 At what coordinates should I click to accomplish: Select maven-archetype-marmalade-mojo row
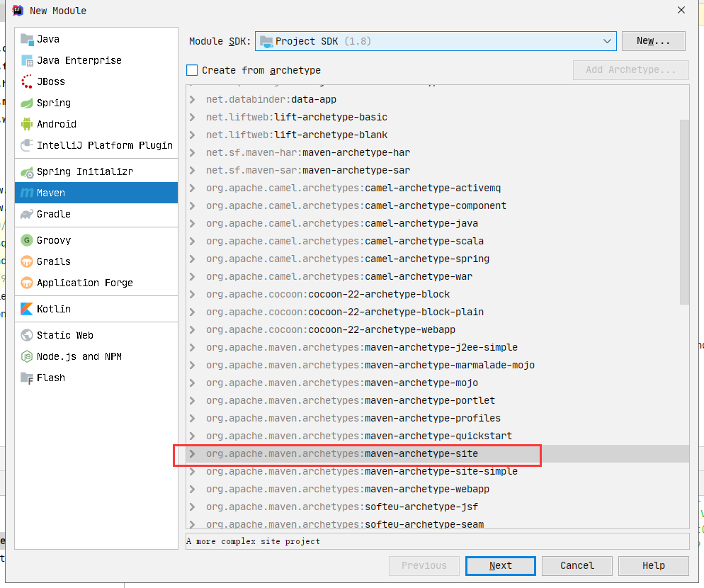point(438,366)
